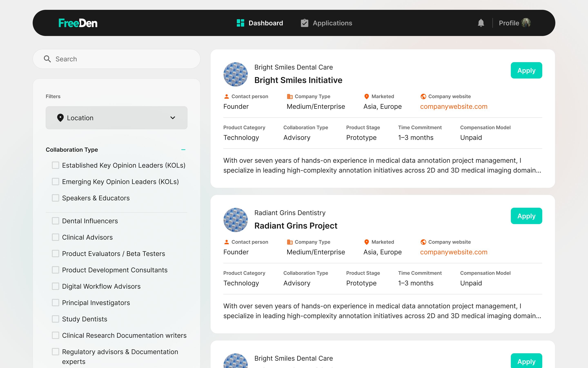The width and height of the screenshot is (588, 368).
Task: Click Radiant Grins Dentistry company name
Action: click(290, 213)
